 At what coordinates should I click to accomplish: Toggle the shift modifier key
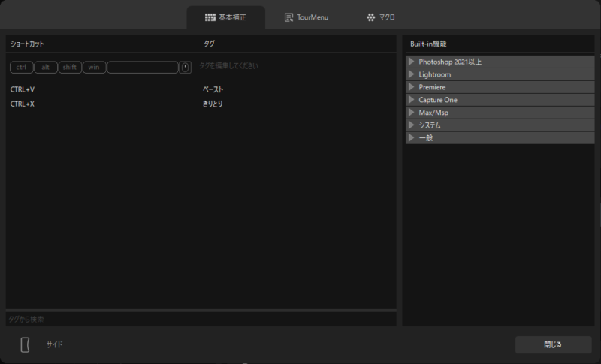(70, 67)
